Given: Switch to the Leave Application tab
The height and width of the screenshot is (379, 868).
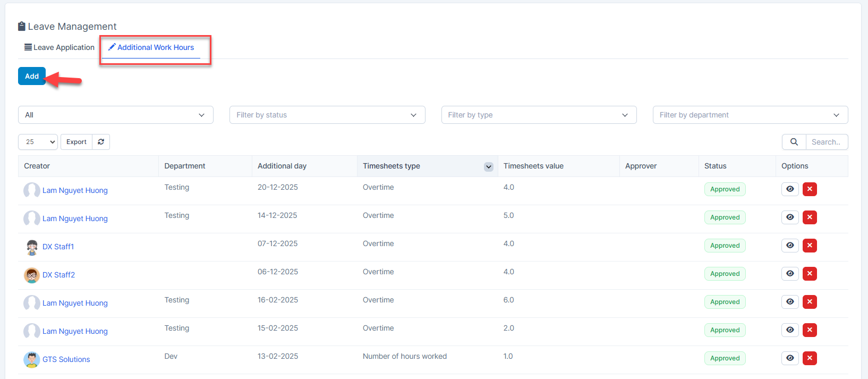Looking at the screenshot, I should tap(59, 47).
